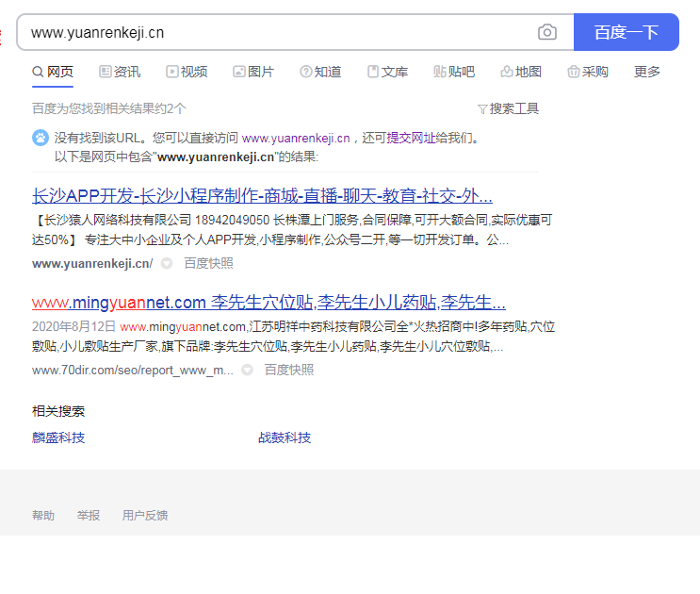Open the 搜索工具 search tools filter
The height and width of the screenshot is (594, 700).
click(x=508, y=108)
